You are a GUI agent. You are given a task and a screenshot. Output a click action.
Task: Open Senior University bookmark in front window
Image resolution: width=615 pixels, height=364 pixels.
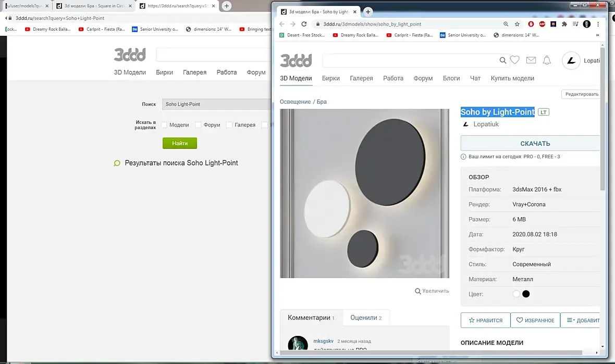tap(462, 35)
